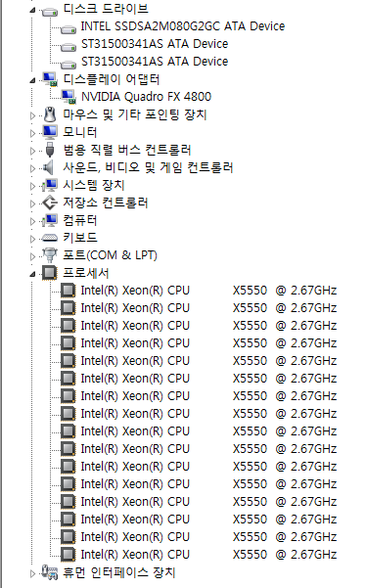Click the speaker icon for 사운드, 비디오 및 게임 컨트롤러

(48, 167)
